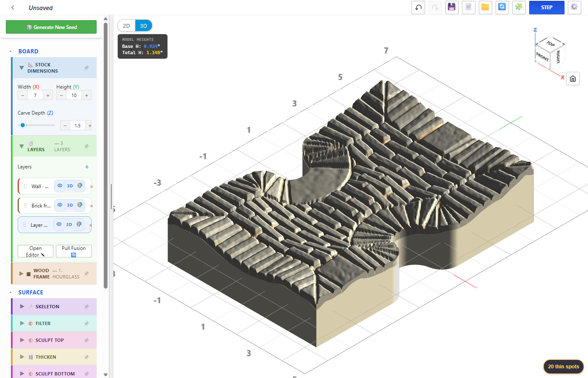Select the 3D view tab
Screen dimensions: 588x378
tap(144, 26)
